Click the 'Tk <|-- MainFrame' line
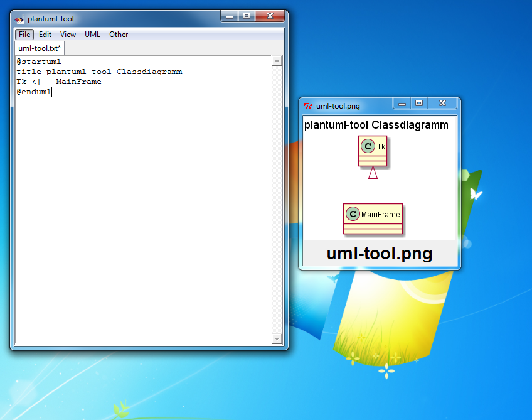The height and width of the screenshot is (420, 532). coord(59,82)
